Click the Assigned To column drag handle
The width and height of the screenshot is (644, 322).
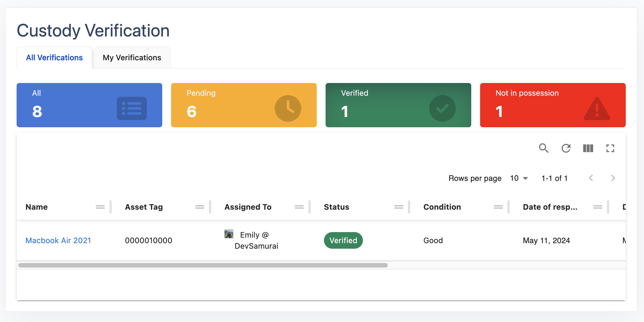point(299,207)
